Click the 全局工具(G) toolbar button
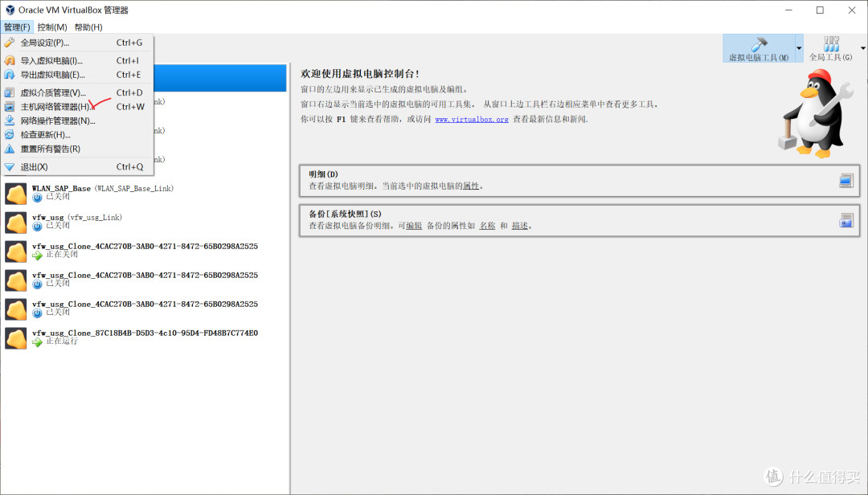The width and height of the screenshot is (868, 495). 830,49
